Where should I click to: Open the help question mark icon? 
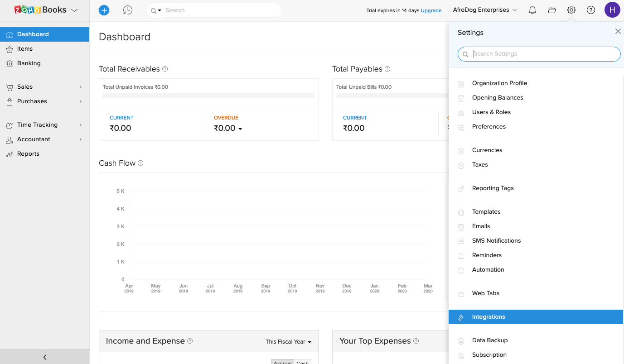591,10
